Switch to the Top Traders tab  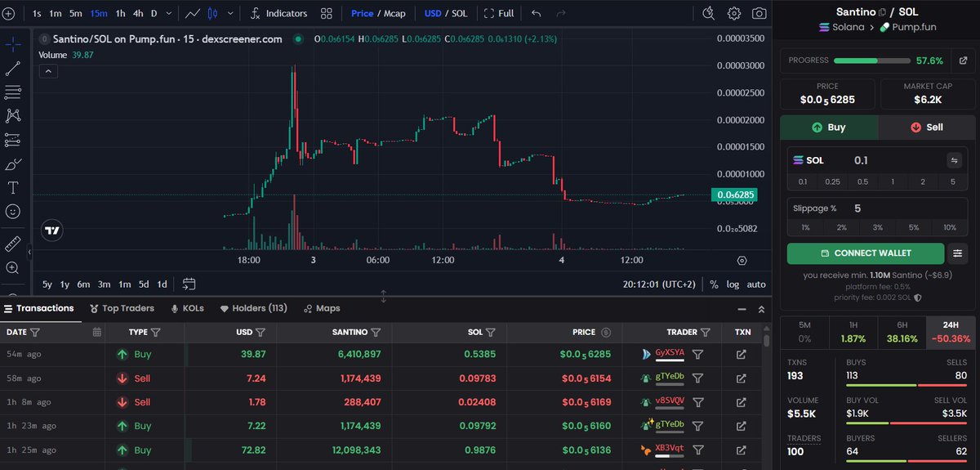click(122, 308)
